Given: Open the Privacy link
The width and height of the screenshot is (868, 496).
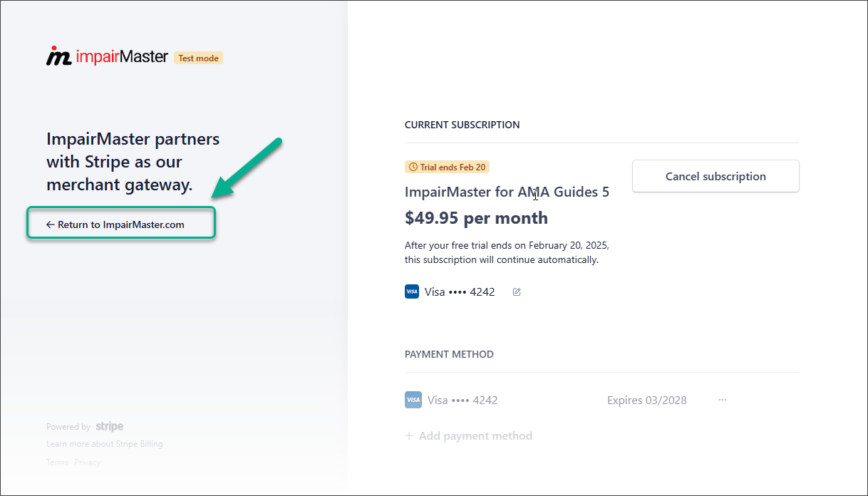Looking at the screenshot, I should pos(87,463).
